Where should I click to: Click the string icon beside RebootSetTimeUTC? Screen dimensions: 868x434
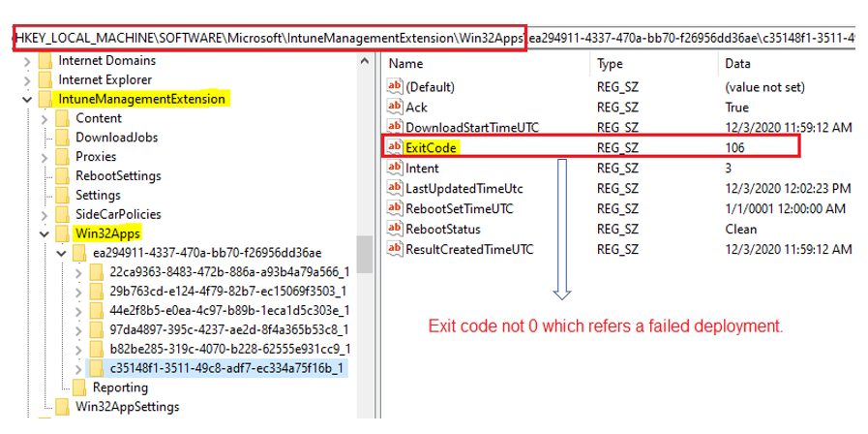point(394,209)
